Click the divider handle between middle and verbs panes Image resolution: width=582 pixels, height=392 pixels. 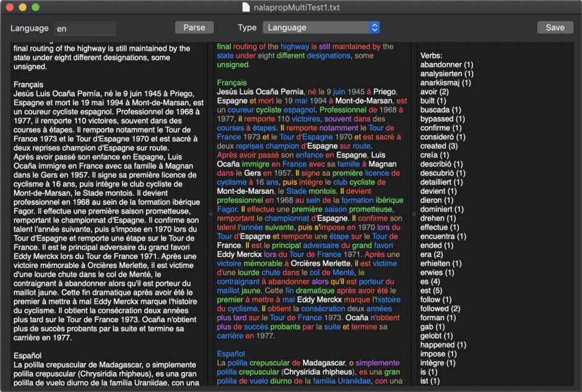click(x=414, y=214)
